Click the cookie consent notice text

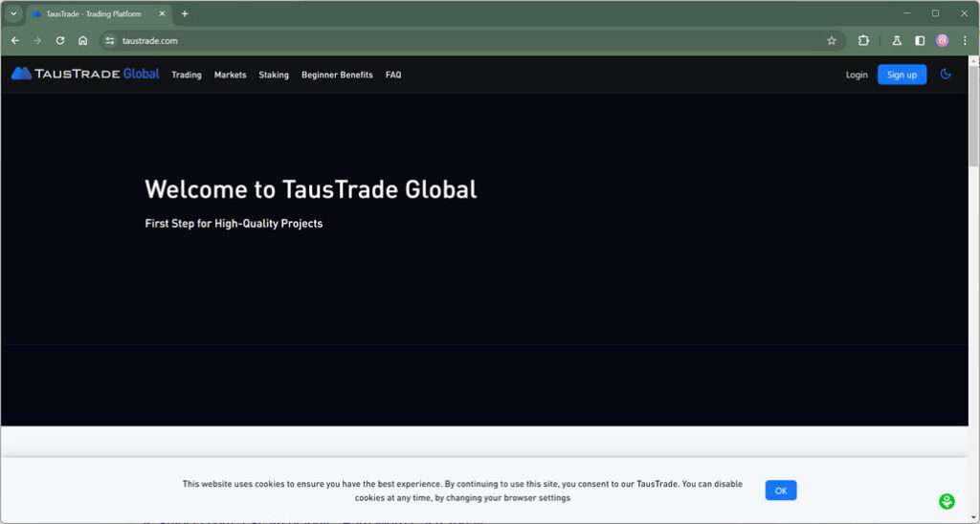tap(462, 491)
